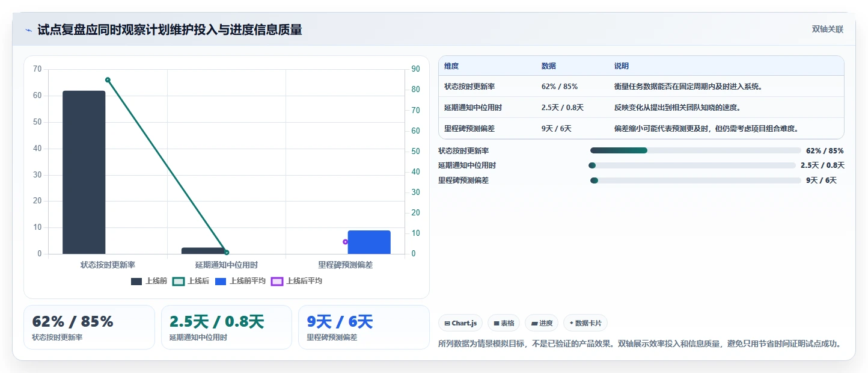Click the table cell 9天 / 6天

pos(557,129)
